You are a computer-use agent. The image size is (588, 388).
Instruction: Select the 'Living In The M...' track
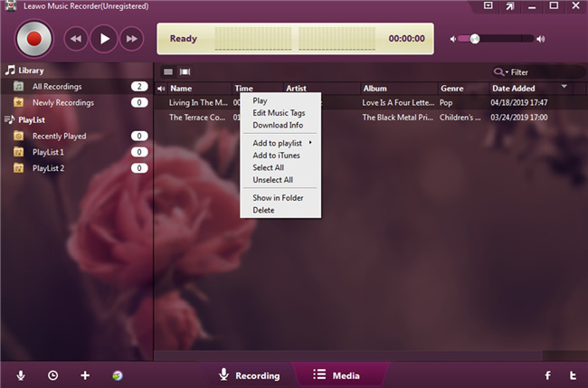tap(198, 103)
